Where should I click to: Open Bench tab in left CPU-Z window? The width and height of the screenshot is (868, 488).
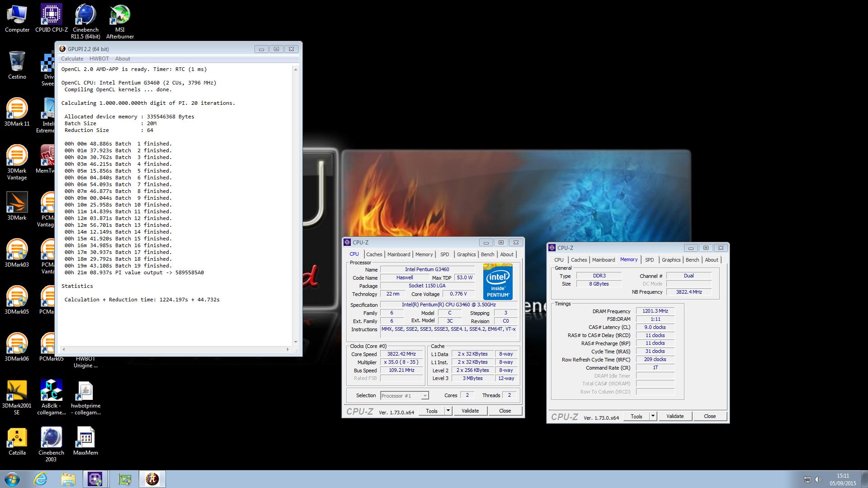[487, 254]
